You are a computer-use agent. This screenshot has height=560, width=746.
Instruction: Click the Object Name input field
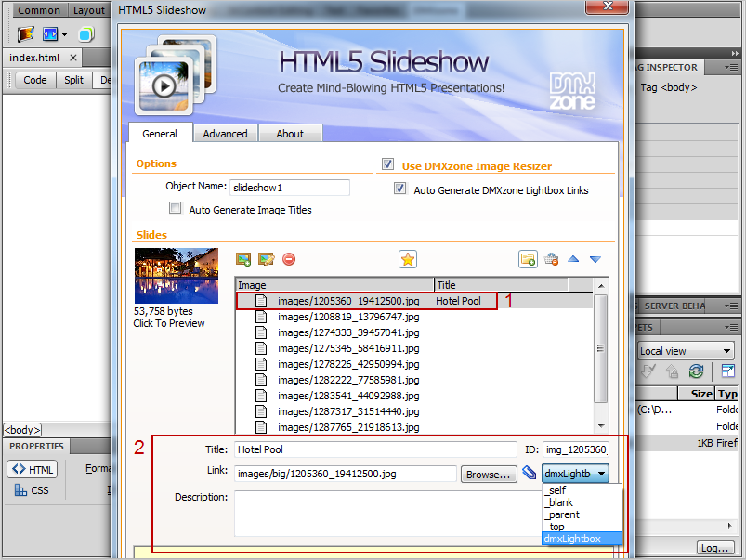tap(290, 188)
